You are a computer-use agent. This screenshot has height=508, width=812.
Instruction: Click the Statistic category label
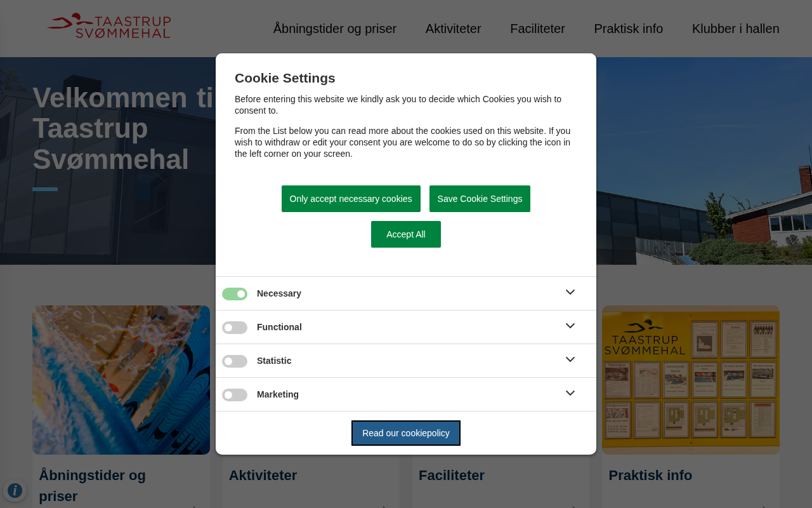pyautogui.click(x=274, y=361)
